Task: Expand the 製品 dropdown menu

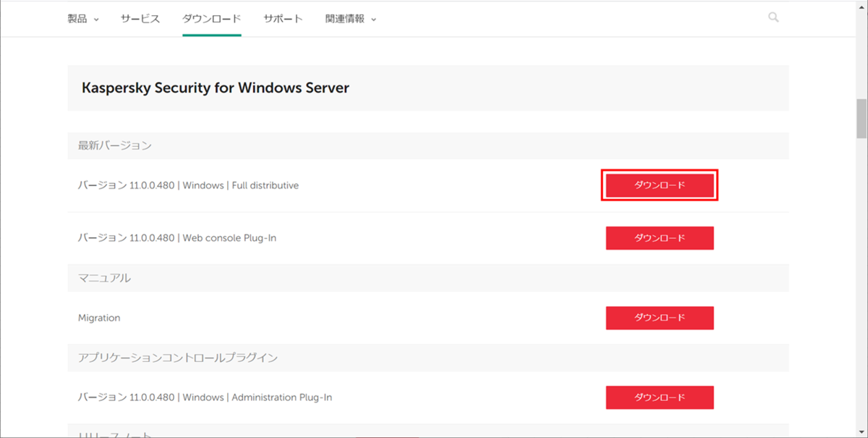Action: pos(83,19)
